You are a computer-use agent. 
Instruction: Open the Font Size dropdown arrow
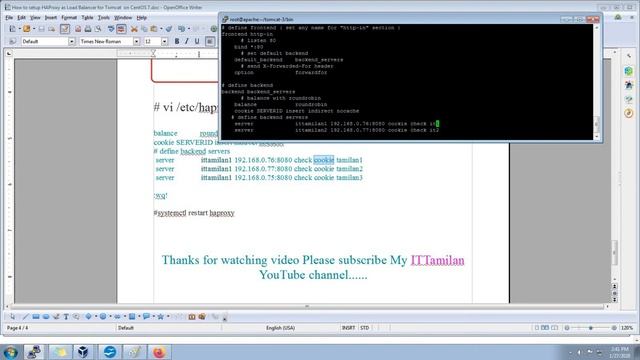coord(164,41)
